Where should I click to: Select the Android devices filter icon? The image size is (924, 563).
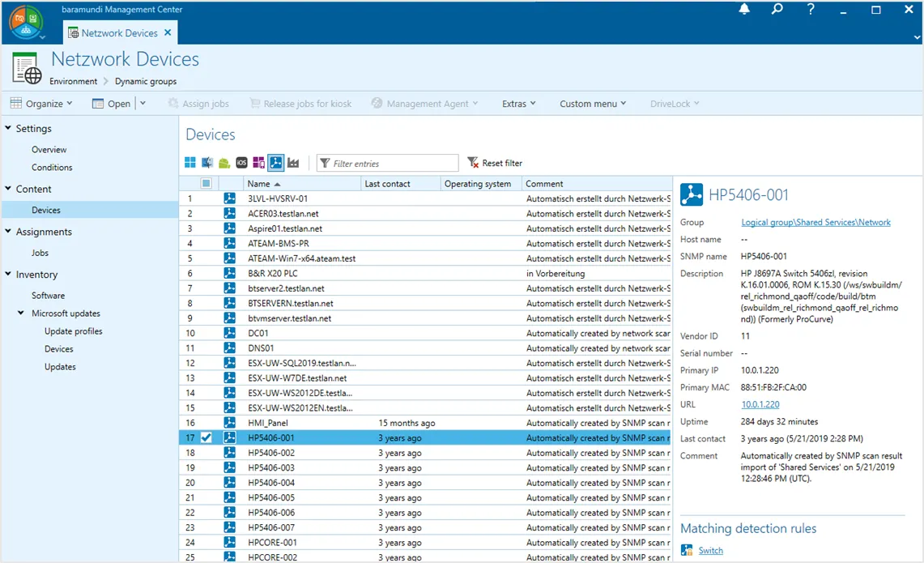point(224,163)
